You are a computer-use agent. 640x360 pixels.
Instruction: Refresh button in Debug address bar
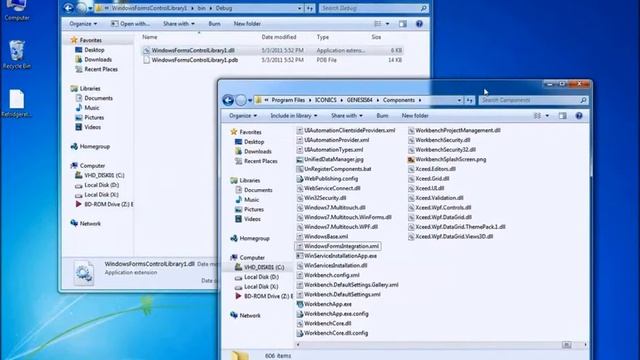[310, 8]
